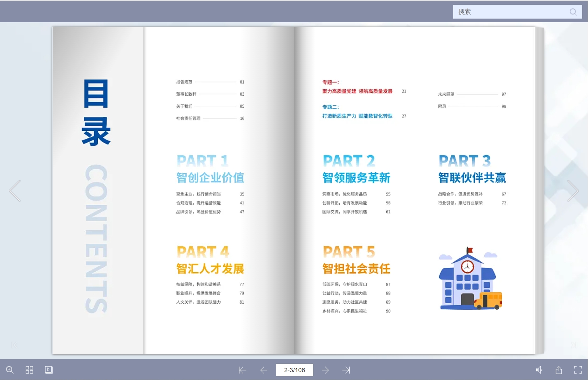The width and height of the screenshot is (588, 380).
Task: Open the thumbnails grid view
Action: (x=29, y=370)
